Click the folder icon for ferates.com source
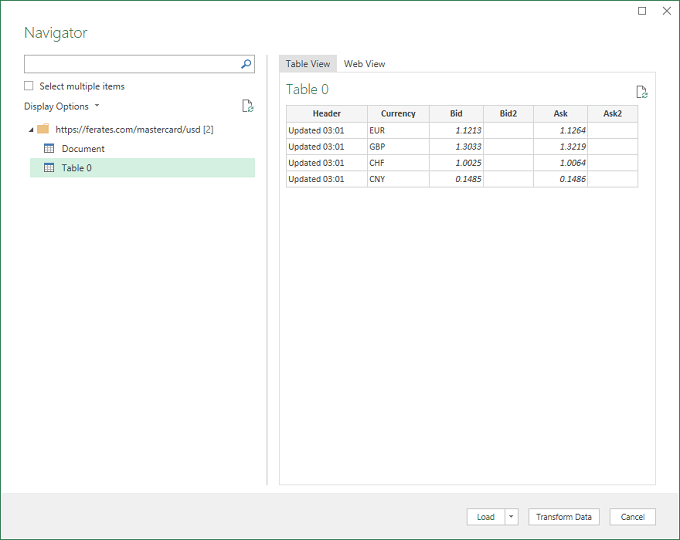 pos(43,129)
